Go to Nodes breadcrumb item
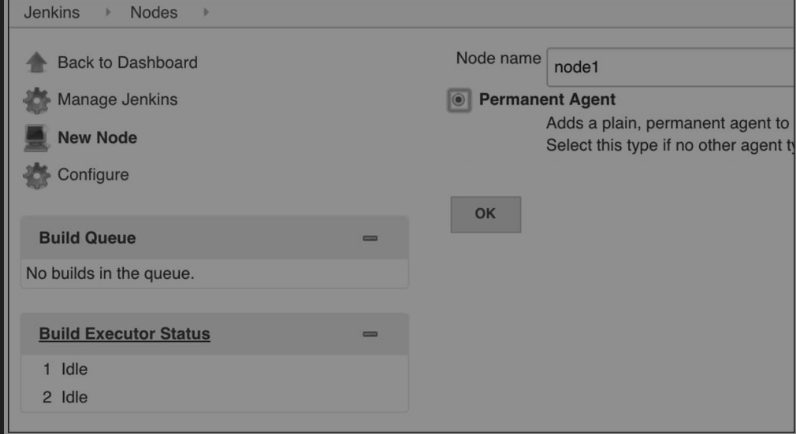796x434 pixels. tap(155, 13)
